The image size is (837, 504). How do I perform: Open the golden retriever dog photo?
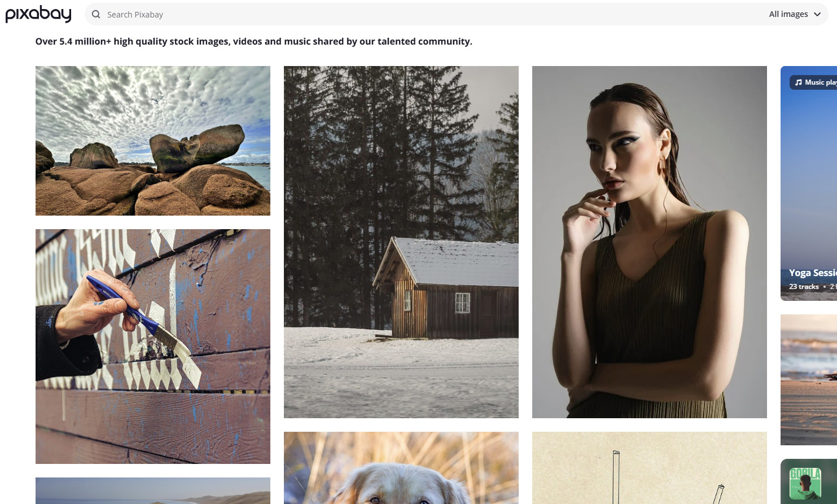coord(401,468)
